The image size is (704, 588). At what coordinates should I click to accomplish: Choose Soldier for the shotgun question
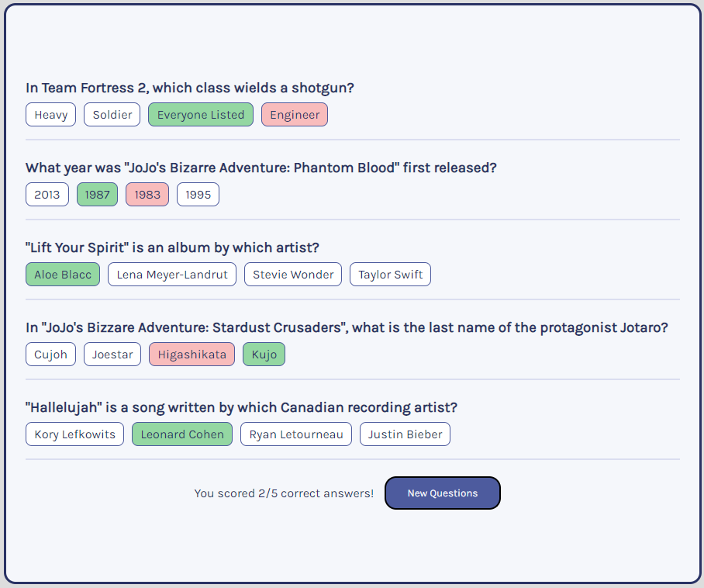[112, 115]
